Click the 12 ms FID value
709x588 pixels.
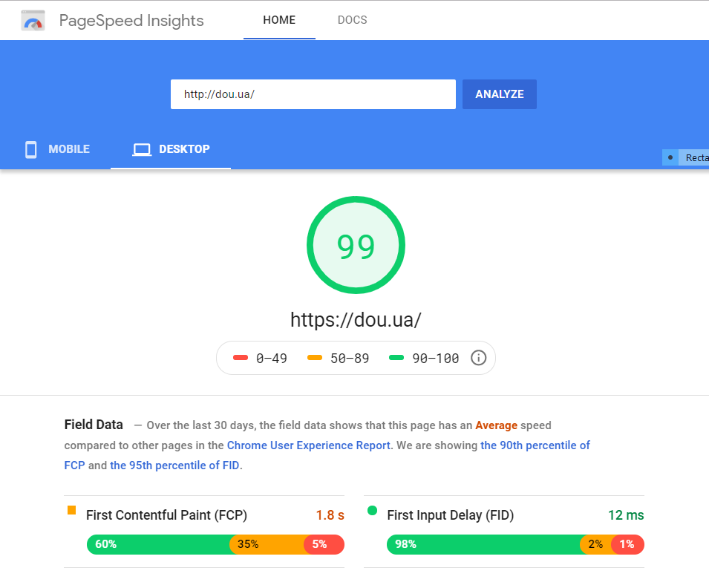[x=626, y=515]
